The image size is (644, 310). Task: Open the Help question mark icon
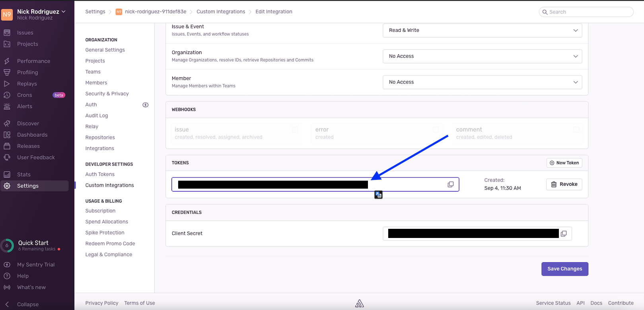coord(7,276)
